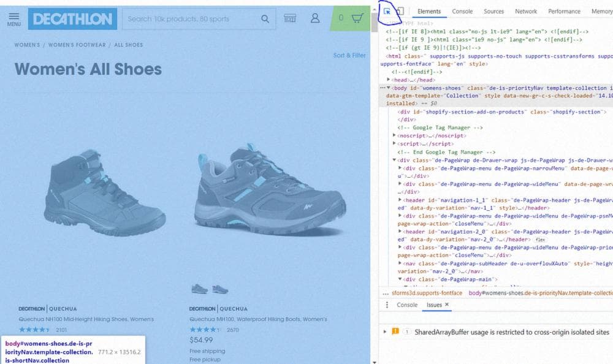This screenshot has width=613, height=364.
Task: Click the page scrollbar down arrow
Action: [x=375, y=362]
